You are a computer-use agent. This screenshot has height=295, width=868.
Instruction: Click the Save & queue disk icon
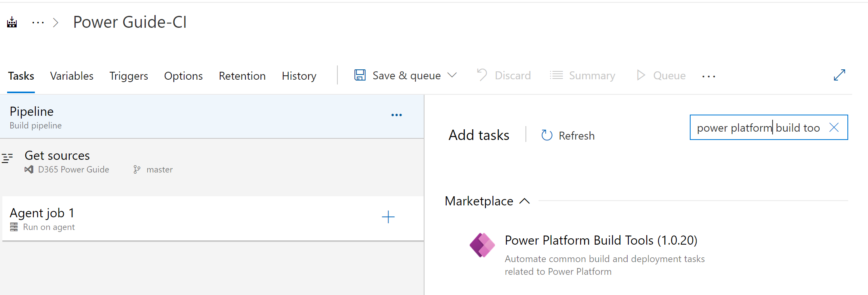(x=360, y=75)
